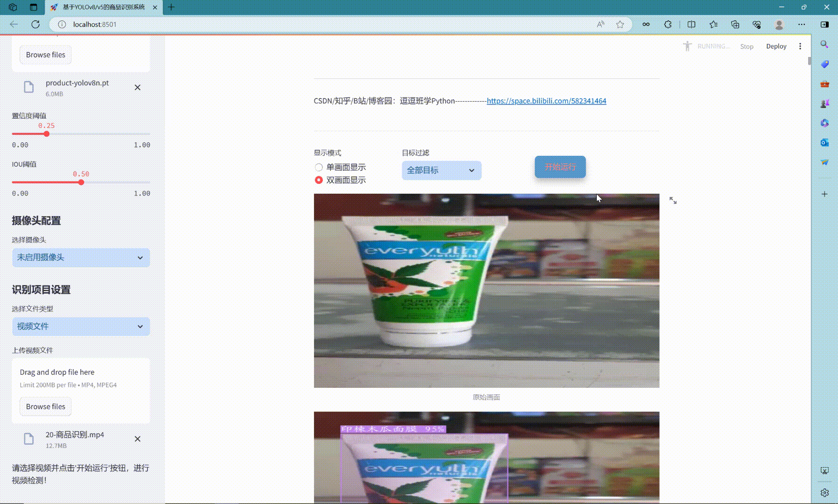The width and height of the screenshot is (838, 504).
Task: Open the sidebar games icon
Action: pyautogui.click(x=824, y=104)
